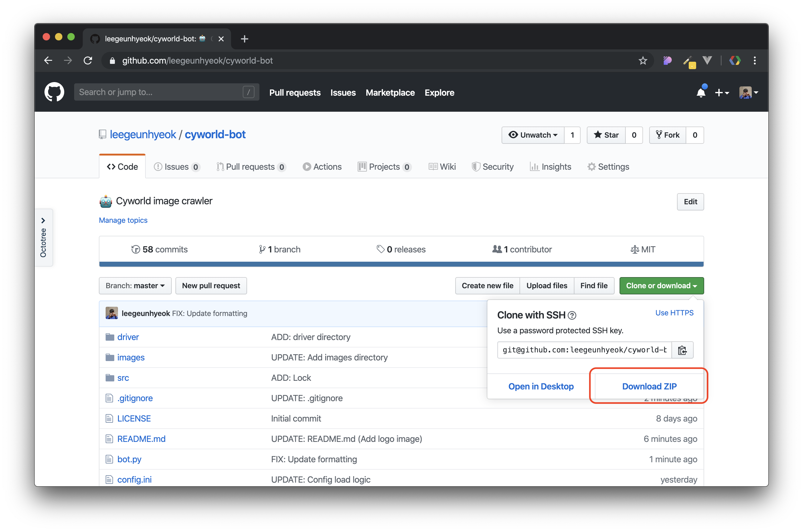
Task: Click the Clone with SSH help icon
Action: coord(572,316)
